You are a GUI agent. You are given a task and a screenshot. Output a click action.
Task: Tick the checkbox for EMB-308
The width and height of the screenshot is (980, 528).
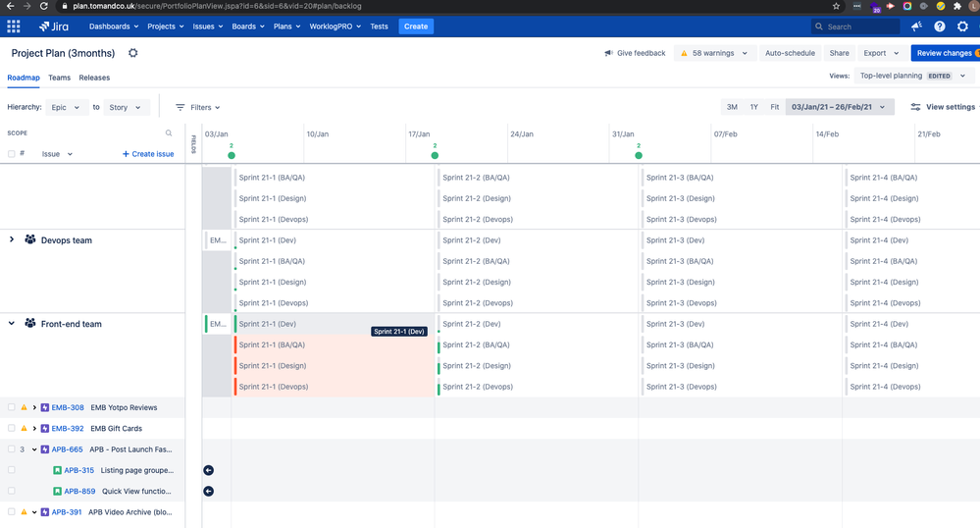coord(11,407)
